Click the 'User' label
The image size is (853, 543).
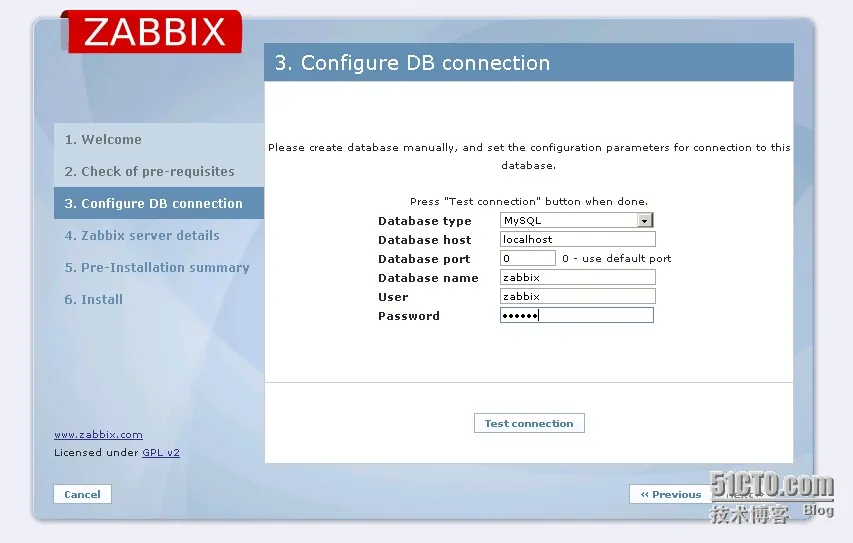tap(393, 297)
